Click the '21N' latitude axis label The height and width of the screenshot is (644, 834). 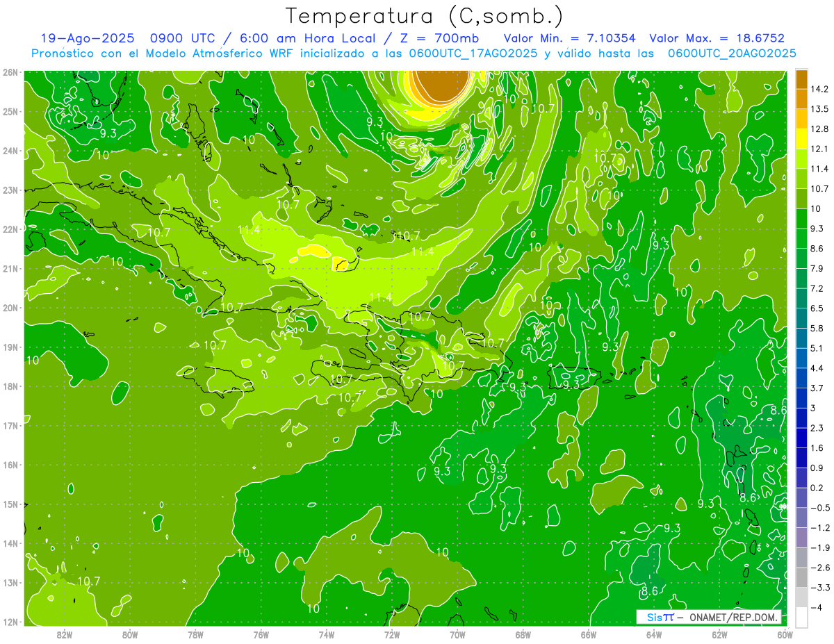(10, 268)
